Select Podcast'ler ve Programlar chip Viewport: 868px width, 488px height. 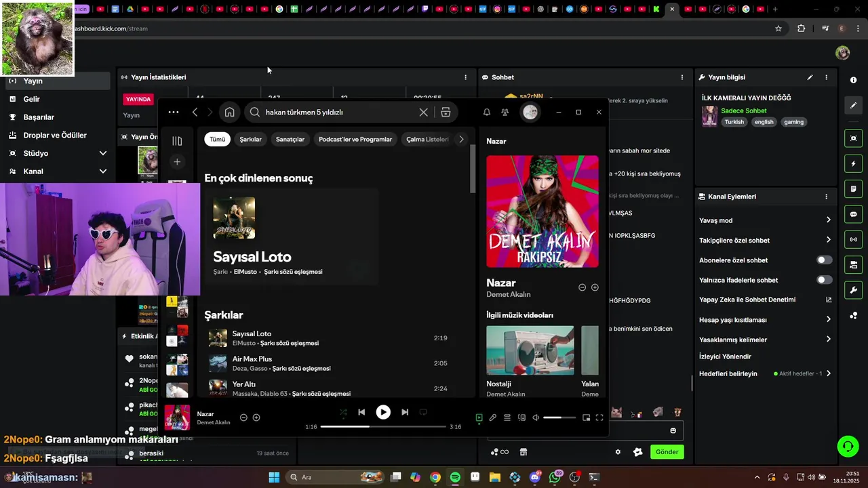tap(355, 139)
